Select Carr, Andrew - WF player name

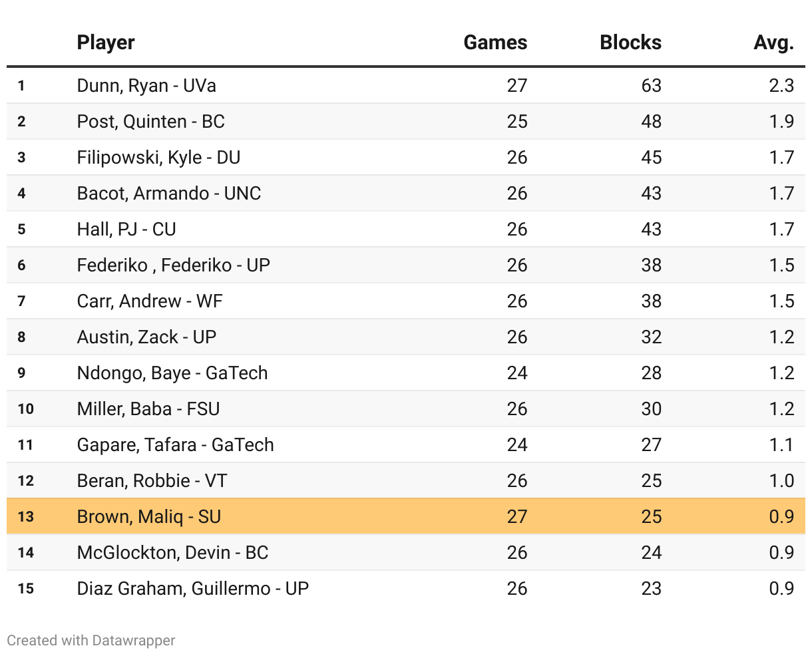150,301
